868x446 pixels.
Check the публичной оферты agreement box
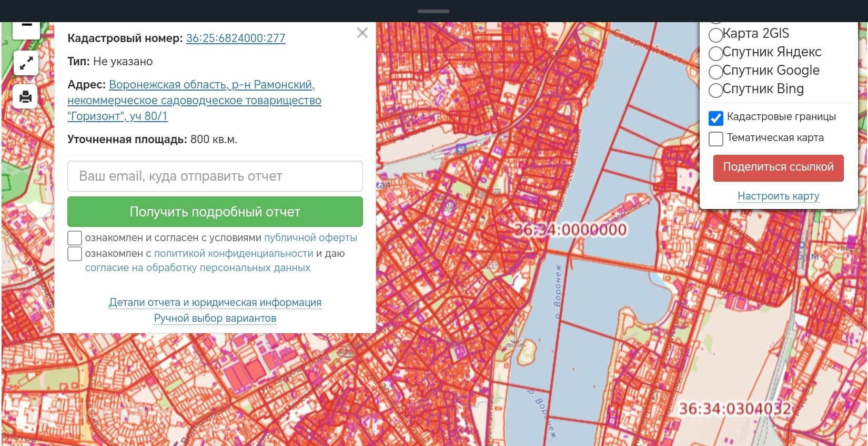75,237
